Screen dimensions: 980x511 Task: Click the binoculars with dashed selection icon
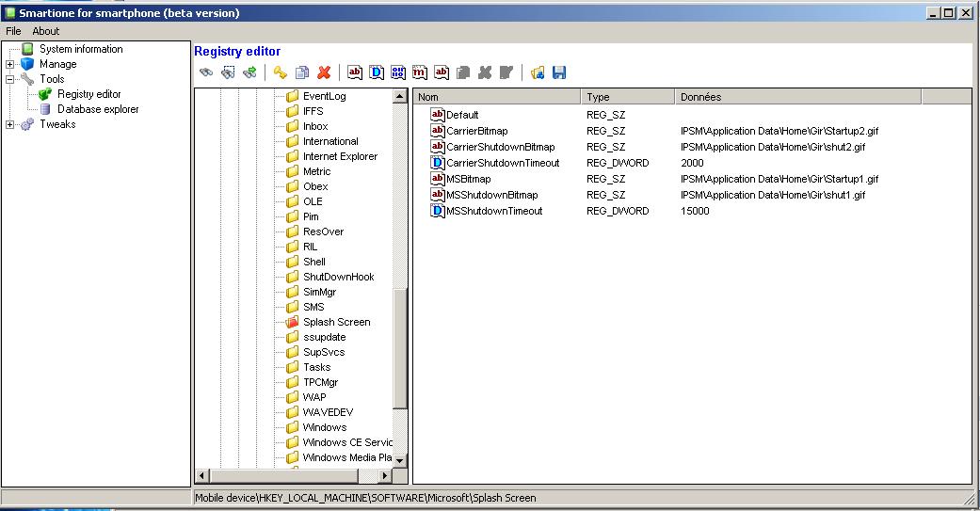click(x=228, y=72)
